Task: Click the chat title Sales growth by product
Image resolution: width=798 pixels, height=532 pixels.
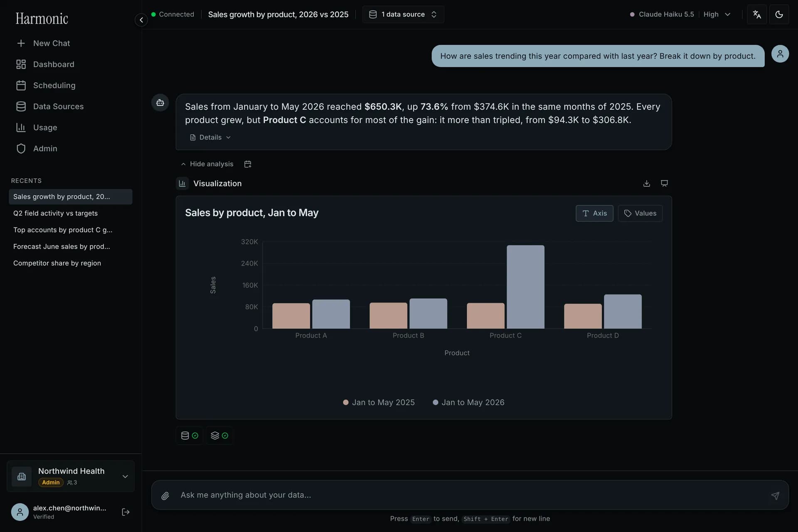Action: (278, 14)
